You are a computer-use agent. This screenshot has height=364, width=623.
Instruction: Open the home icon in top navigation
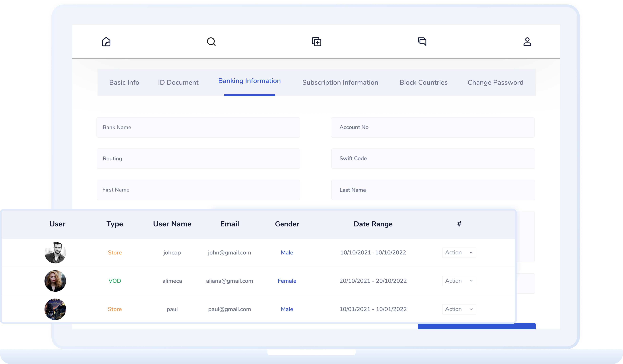(106, 42)
